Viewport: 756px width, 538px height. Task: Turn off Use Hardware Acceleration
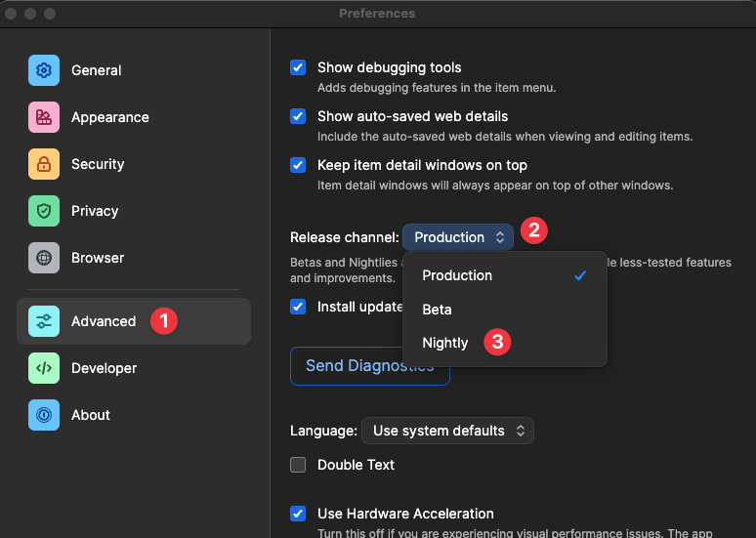click(x=298, y=514)
